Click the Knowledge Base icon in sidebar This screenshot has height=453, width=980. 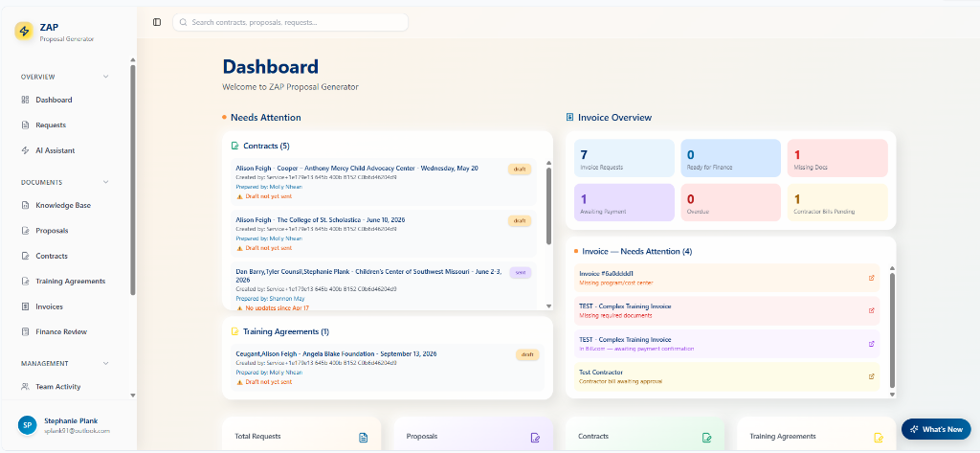pos(25,205)
